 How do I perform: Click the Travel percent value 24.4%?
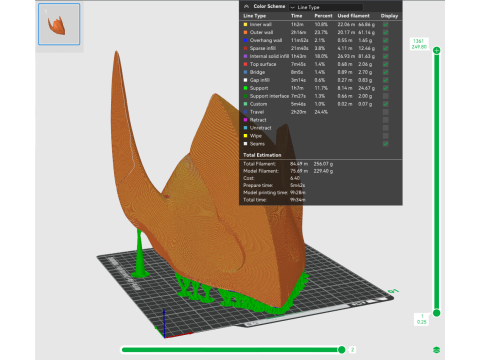(321, 112)
